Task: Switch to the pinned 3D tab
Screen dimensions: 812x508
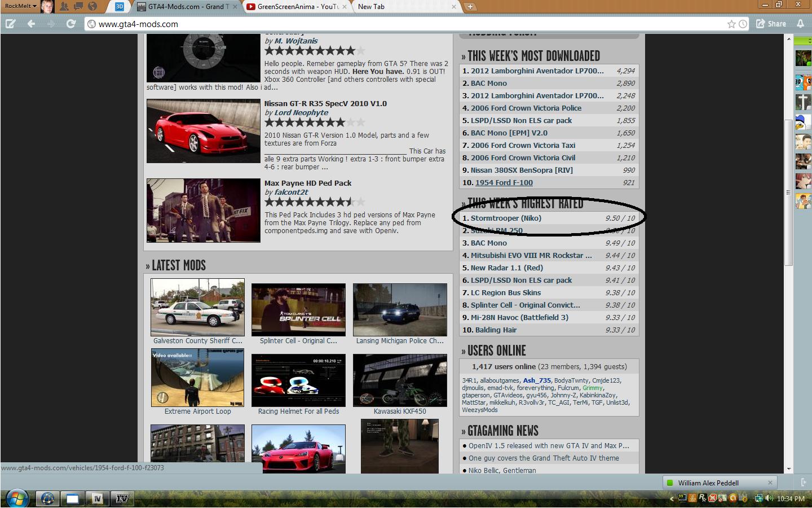Action: (120, 7)
